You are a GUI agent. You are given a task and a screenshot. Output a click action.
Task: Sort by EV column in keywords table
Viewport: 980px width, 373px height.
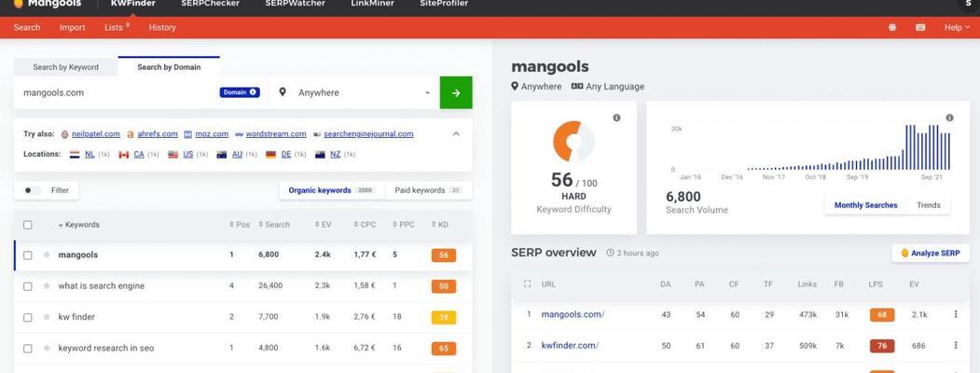[324, 225]
